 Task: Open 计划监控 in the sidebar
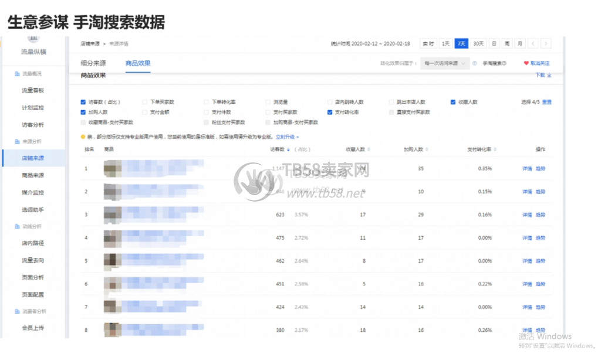click(x=33, y=108)
